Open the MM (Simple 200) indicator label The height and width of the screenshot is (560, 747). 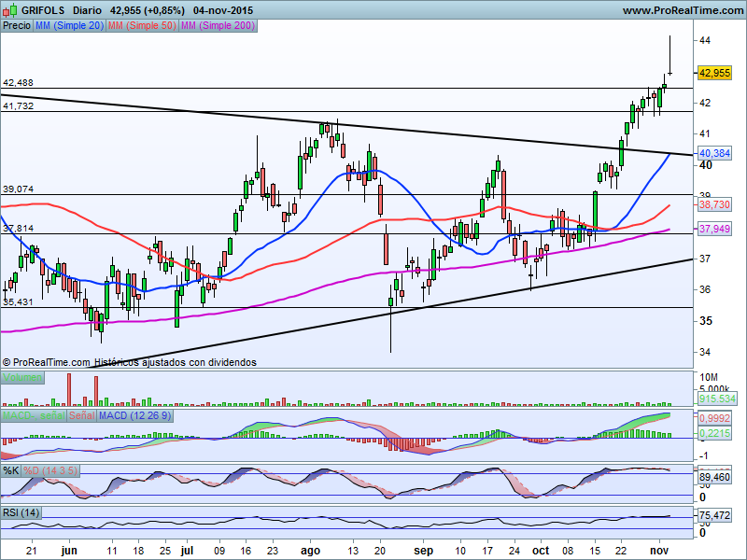pos(218,26)
